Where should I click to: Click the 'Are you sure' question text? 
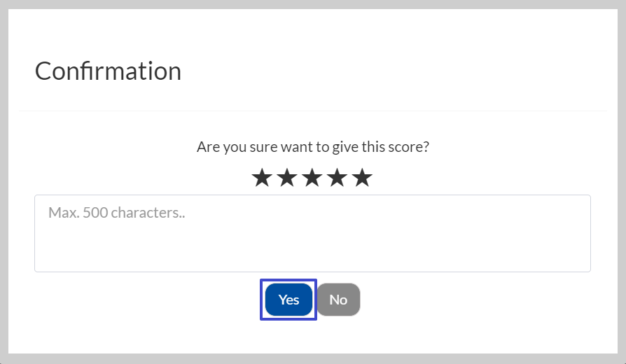click(x=313, y=147)
